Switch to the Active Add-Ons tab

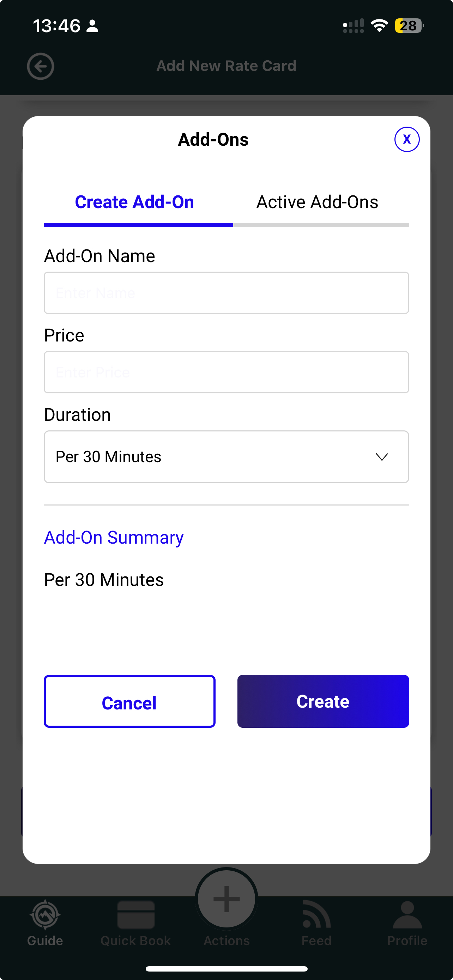click(x=317, y=202)
